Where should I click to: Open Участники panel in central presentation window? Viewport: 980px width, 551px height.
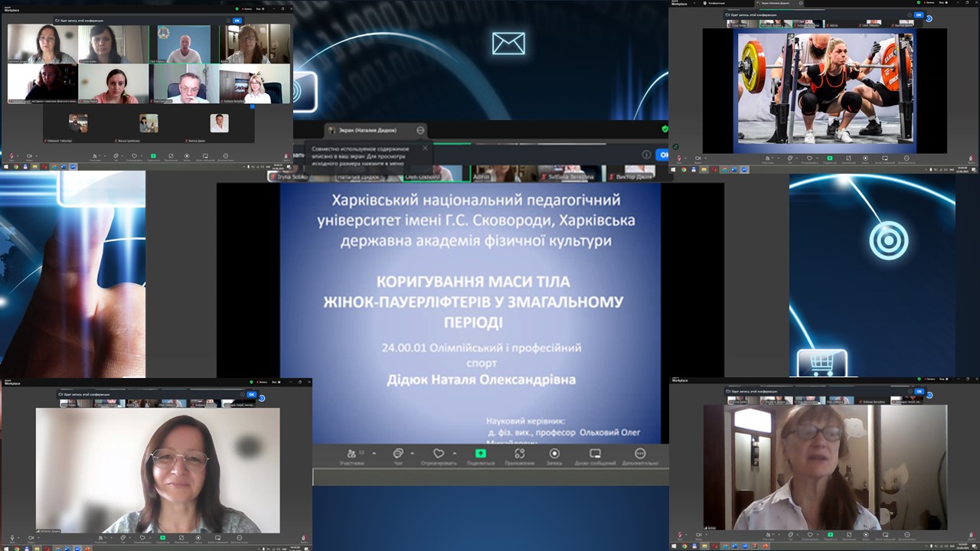click(x=351, y=456)
